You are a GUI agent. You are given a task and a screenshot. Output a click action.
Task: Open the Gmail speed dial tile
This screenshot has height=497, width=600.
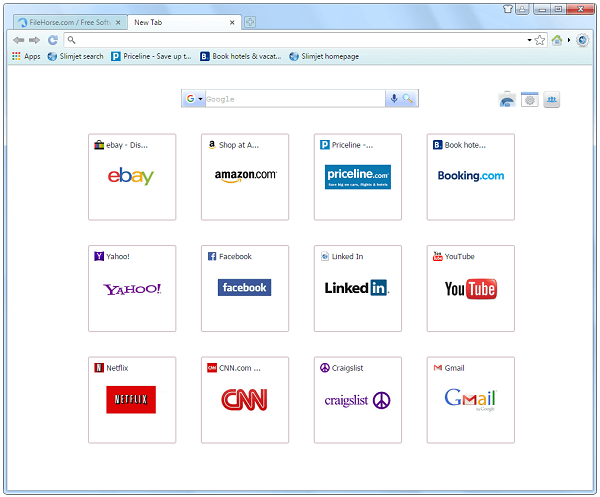471,400
